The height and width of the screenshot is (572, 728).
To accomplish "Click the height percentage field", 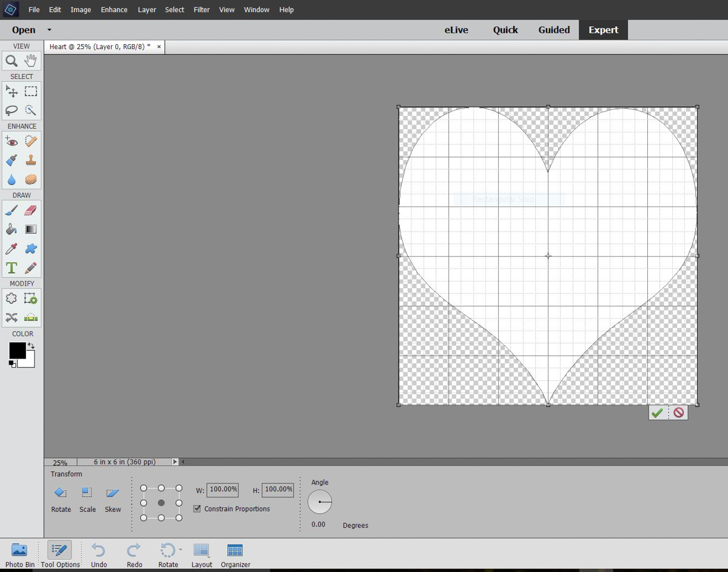I will [278, 490].
